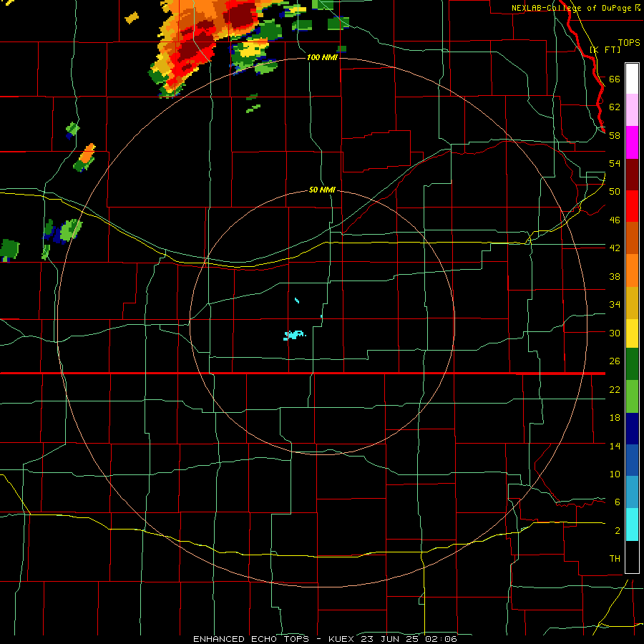
Task: Click the white swatch at the top of the tops scale
Action: pos(632,79)
